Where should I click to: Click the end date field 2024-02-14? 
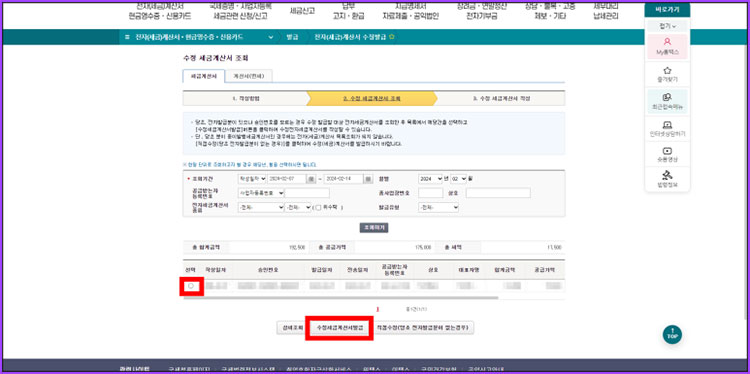(x=343, y=179)
